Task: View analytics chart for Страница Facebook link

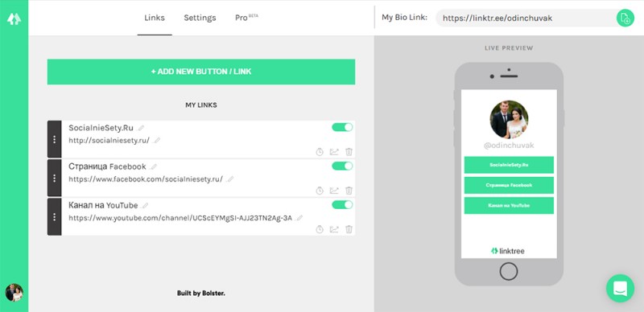Action: 334,191
